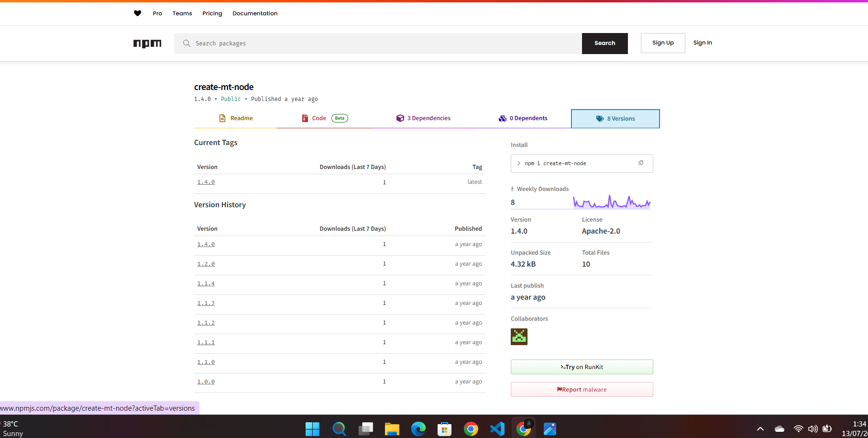868x438 pixels.
Task: Click Try on RunKit button
Action: pyautogui.click(x=582, y=367)
